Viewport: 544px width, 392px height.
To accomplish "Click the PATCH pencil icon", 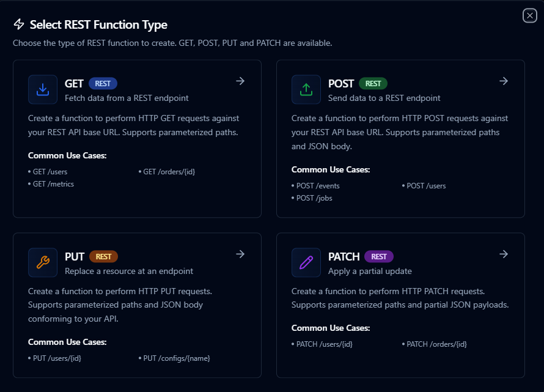I will [306, 262].
